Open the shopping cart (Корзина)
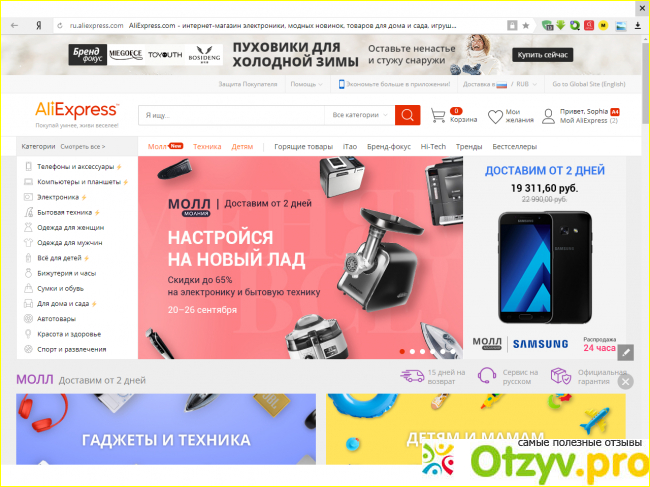The width and height of the screenshot is (650, 487). pyautogui.click(x=438, y=115)
